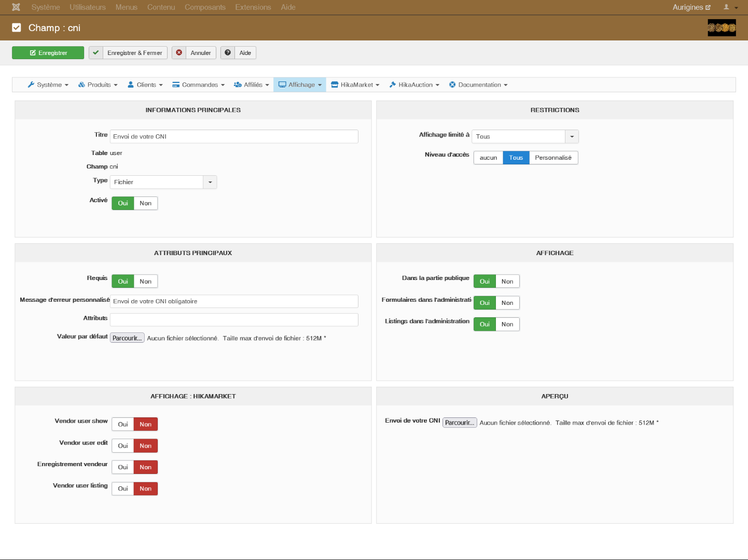748x560 pixels.
Task: Open the Composants menu
Action: 205,7
